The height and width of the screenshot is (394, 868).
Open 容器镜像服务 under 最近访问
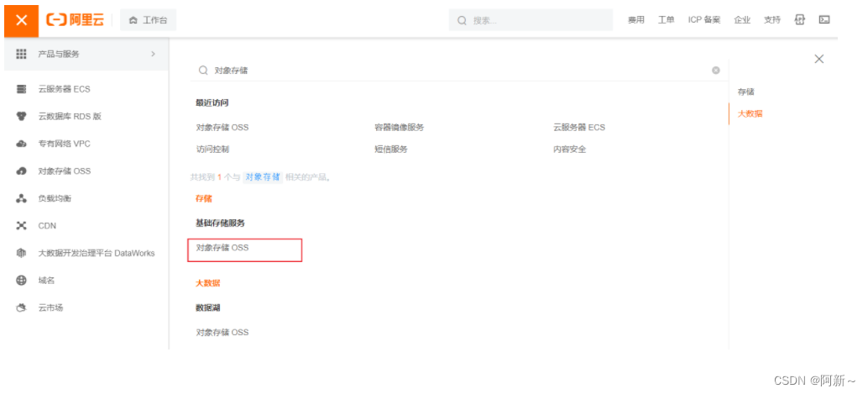pyautogui.click(x=399, y=128)
